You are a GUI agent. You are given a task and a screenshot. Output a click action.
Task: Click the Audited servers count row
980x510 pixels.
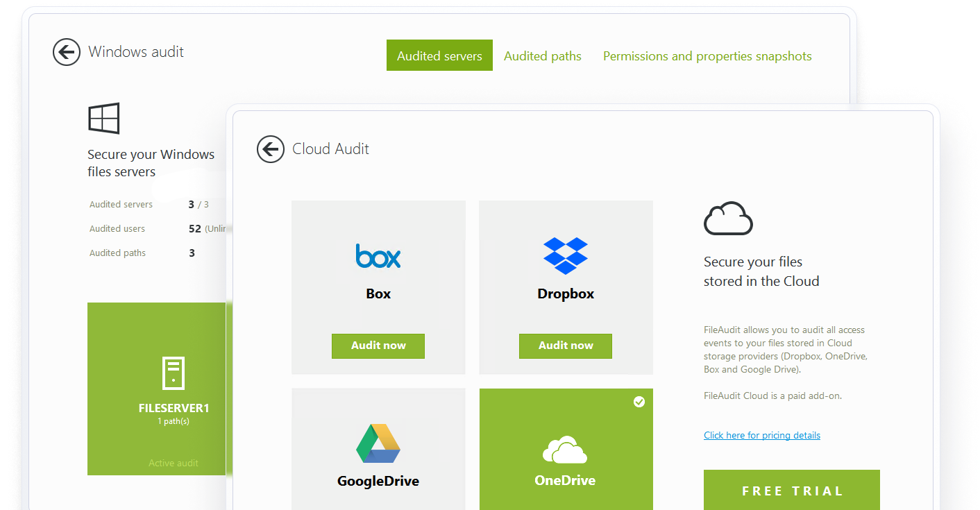[x=149, y=205]
